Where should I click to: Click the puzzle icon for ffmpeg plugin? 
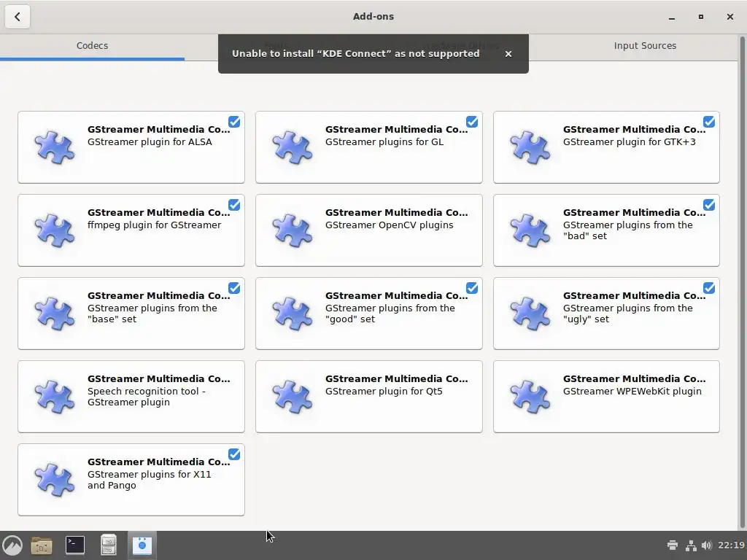pyautogui.click(x=55, y=230)
